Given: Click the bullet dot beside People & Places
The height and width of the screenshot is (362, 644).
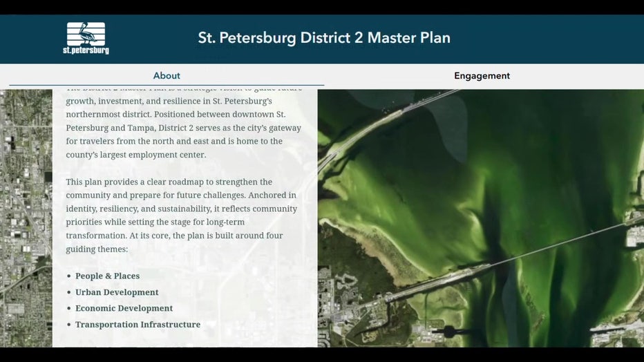Looking at the screenshot, I should click(x=68, y=276).
